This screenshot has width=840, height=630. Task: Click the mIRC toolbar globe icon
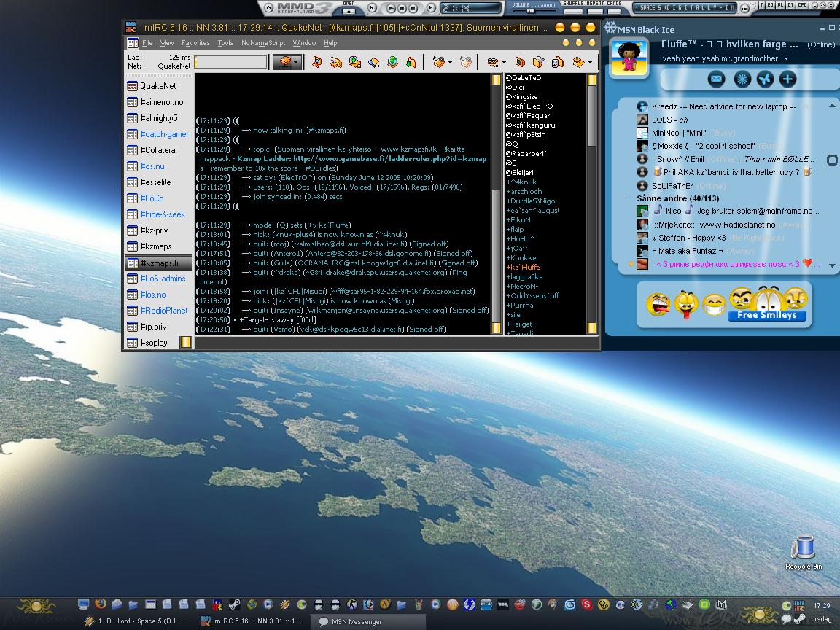click(393, 62)
